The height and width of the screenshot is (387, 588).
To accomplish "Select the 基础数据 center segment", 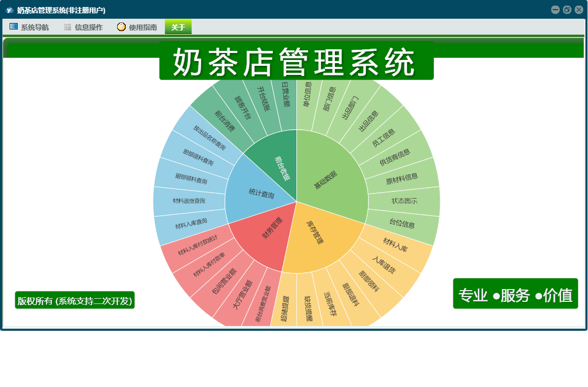I will click(325, 180).
